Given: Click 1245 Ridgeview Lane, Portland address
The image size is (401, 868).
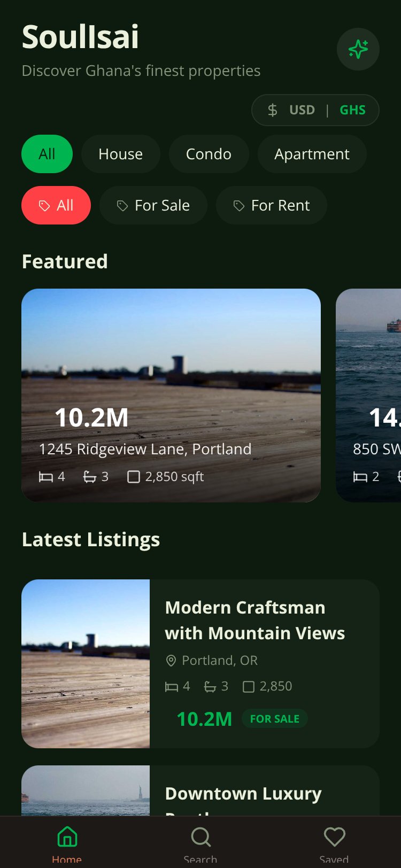Looking at the screenshot, I should [145, 449].
